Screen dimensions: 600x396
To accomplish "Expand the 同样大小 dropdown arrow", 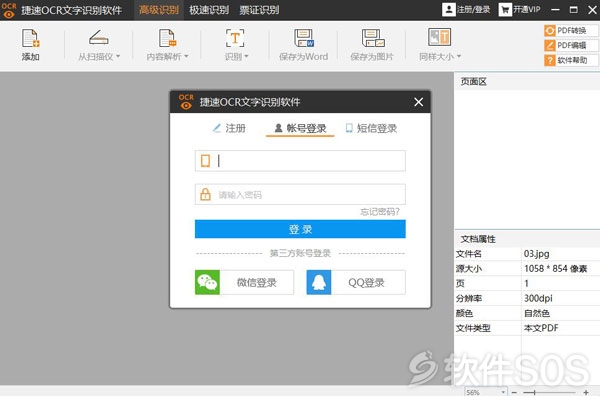I will tap(459, 57).
